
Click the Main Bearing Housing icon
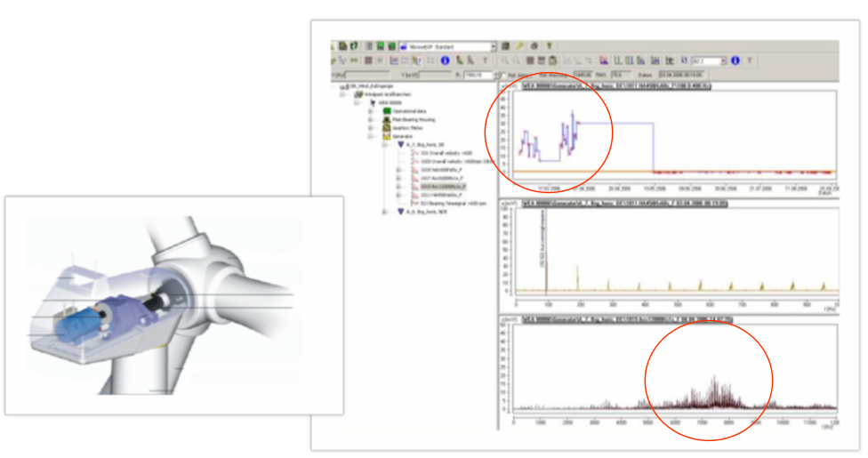pos(387,119)
